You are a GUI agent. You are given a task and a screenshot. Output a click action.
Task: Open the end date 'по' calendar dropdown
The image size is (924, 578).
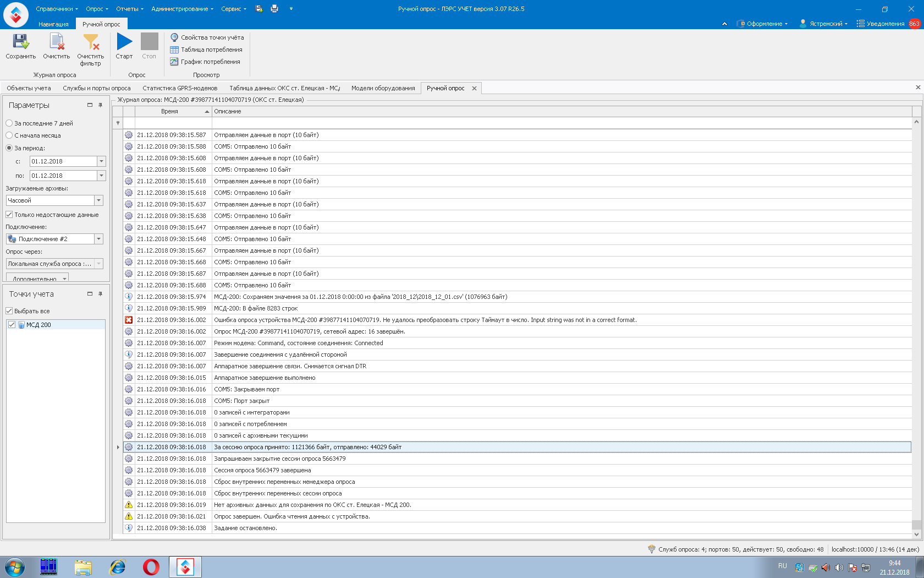click(x=101, y=176)
